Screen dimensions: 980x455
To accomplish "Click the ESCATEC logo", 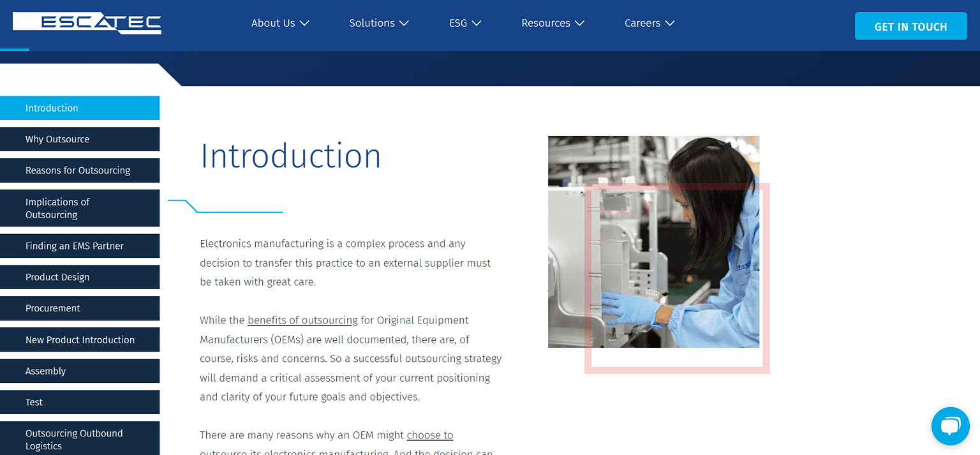I will point(87,23).
